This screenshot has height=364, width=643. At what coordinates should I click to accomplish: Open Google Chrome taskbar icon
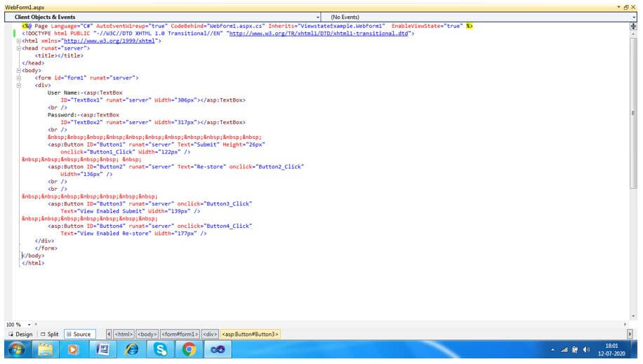click(x=189, y=350)
